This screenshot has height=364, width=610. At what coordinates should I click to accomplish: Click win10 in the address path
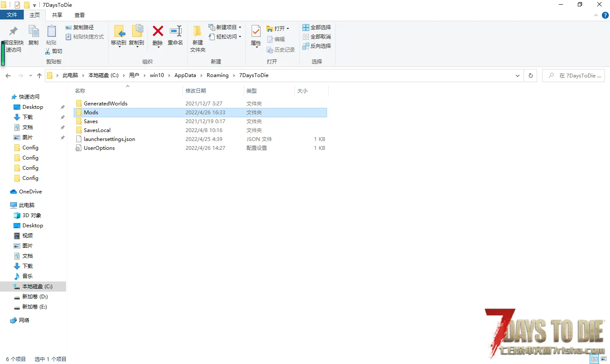pos(157,75)
